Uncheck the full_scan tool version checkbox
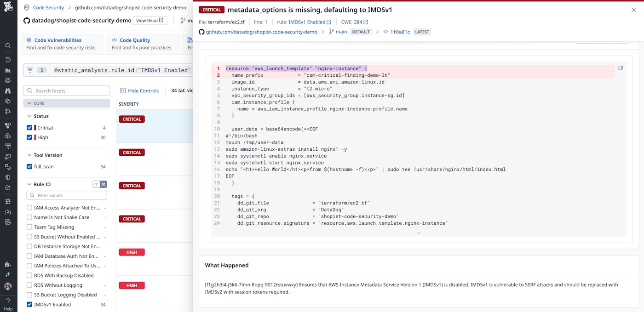The image size is (644, 312). point(29,166)
